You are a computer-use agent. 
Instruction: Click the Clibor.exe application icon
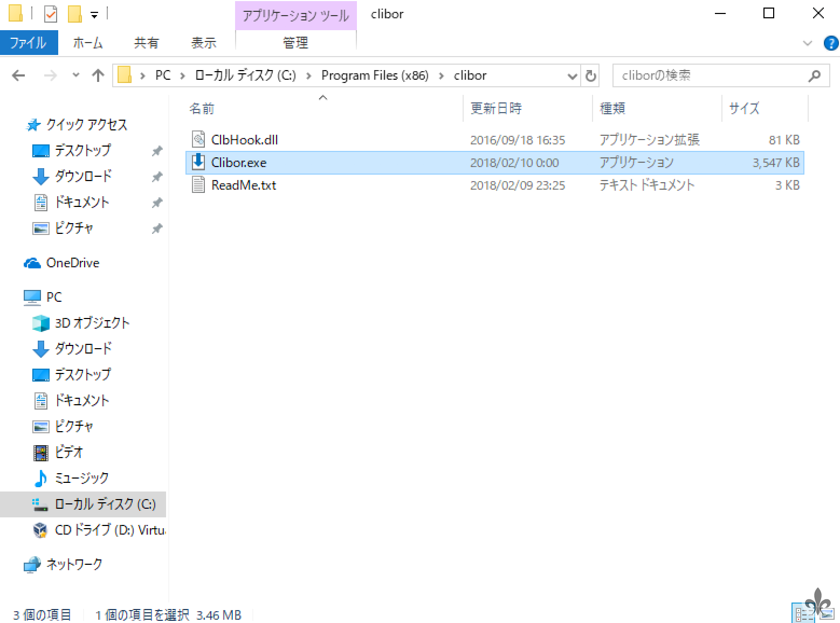coord(198,162)
